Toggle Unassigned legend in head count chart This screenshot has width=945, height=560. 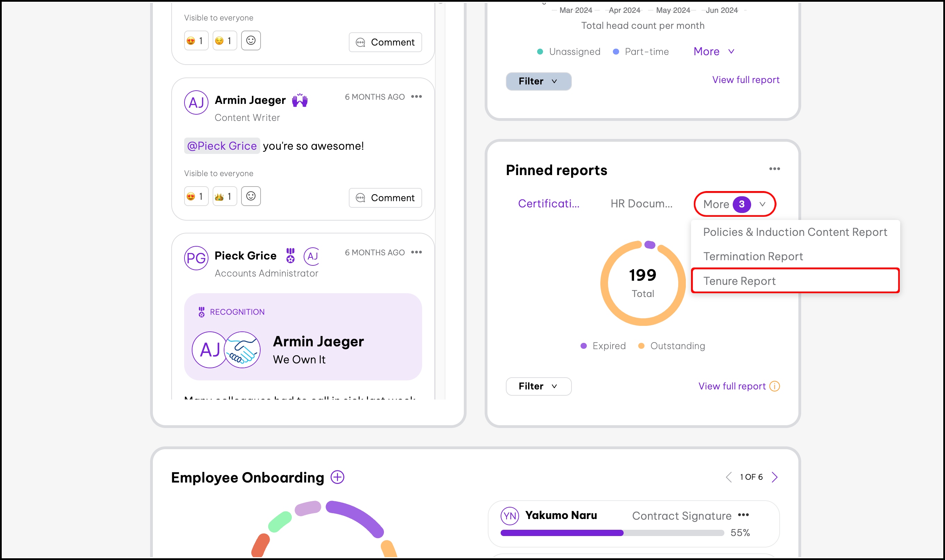point(568,52)
